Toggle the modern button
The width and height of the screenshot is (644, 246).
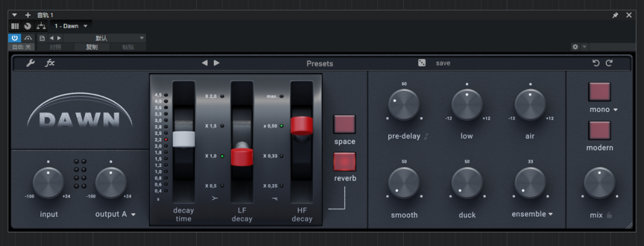click(599, 130)
